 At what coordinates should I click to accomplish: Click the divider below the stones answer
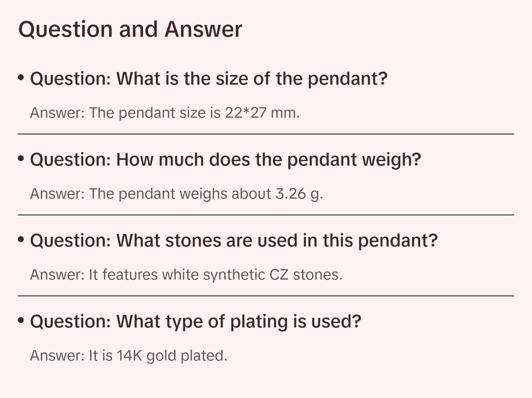click(x=266, y=296)
